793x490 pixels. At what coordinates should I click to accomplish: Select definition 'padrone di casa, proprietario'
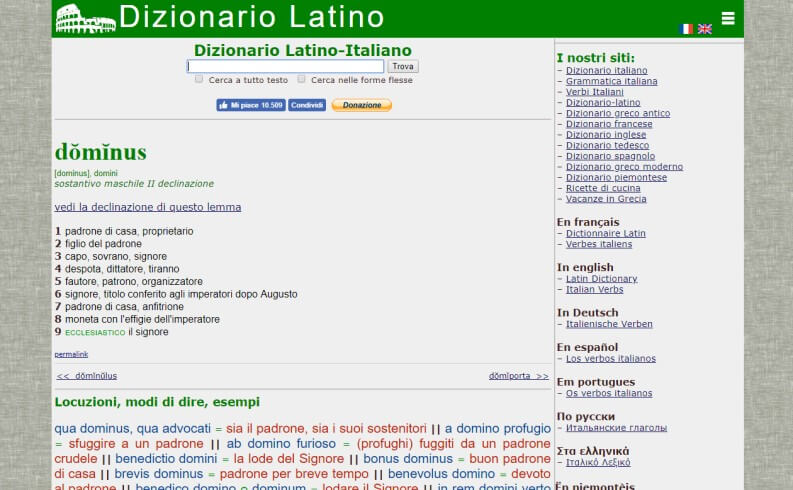pos(129,231)
